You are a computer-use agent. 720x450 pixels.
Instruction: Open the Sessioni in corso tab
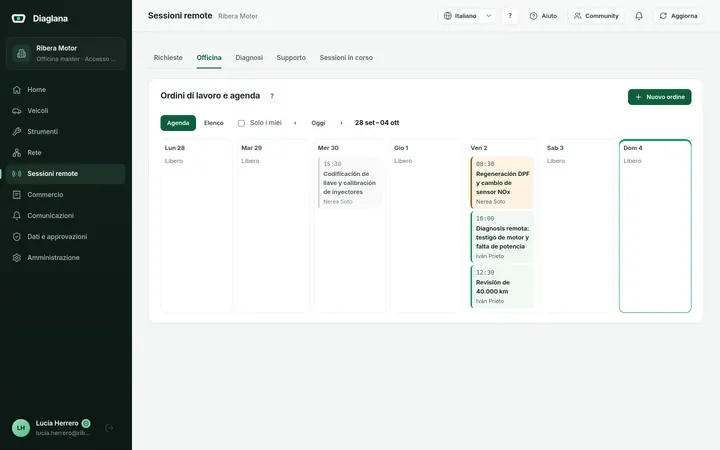pyautogui.click(x=346, y=58)
